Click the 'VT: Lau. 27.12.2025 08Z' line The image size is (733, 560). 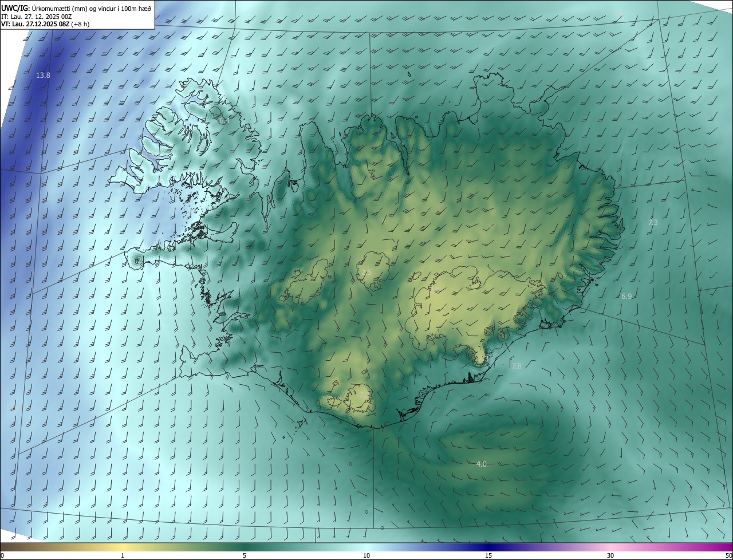pyautogui.click(x=36, y=24)
